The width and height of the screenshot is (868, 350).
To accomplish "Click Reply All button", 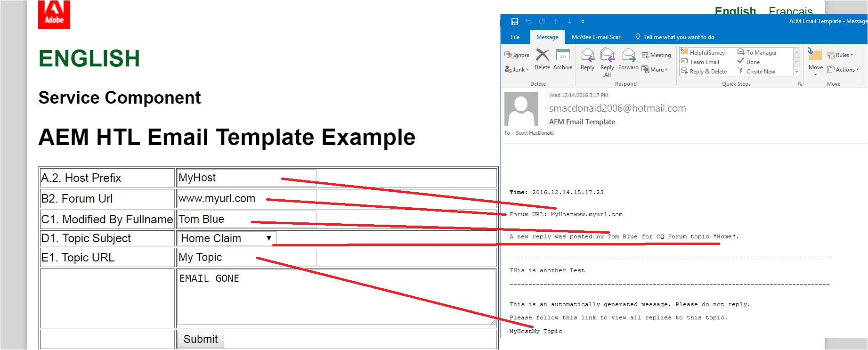I will click(607, 63).
